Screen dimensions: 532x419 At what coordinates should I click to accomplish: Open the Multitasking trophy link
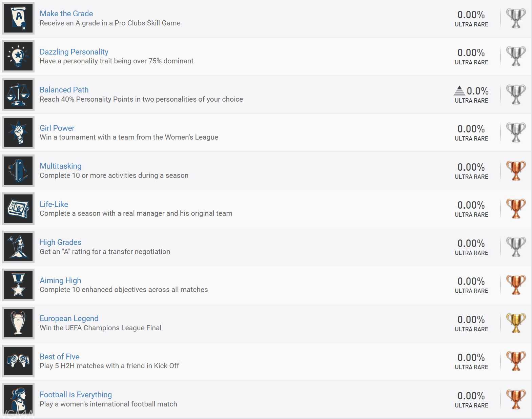[60, 166]
